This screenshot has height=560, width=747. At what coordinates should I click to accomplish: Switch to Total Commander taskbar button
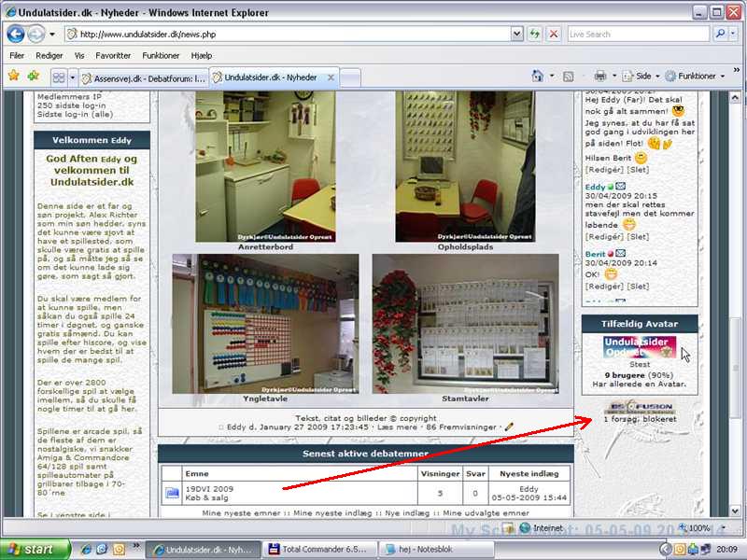(318, 549)
